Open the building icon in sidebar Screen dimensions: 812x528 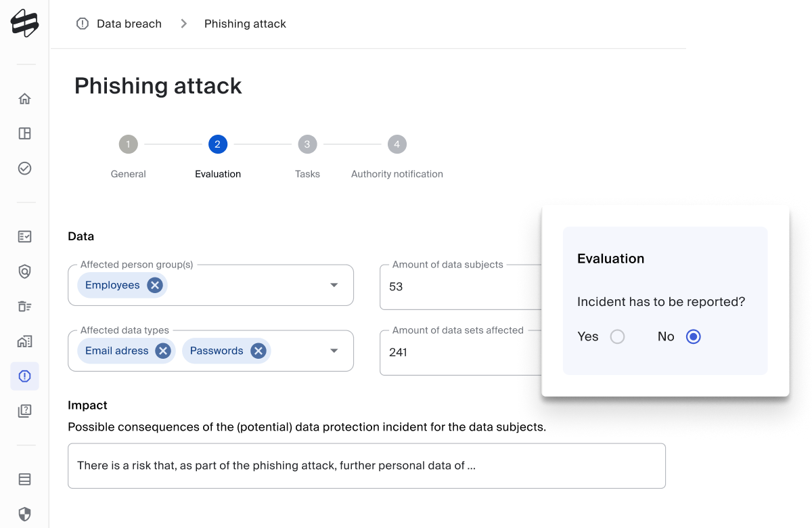(x=24, y=341)
